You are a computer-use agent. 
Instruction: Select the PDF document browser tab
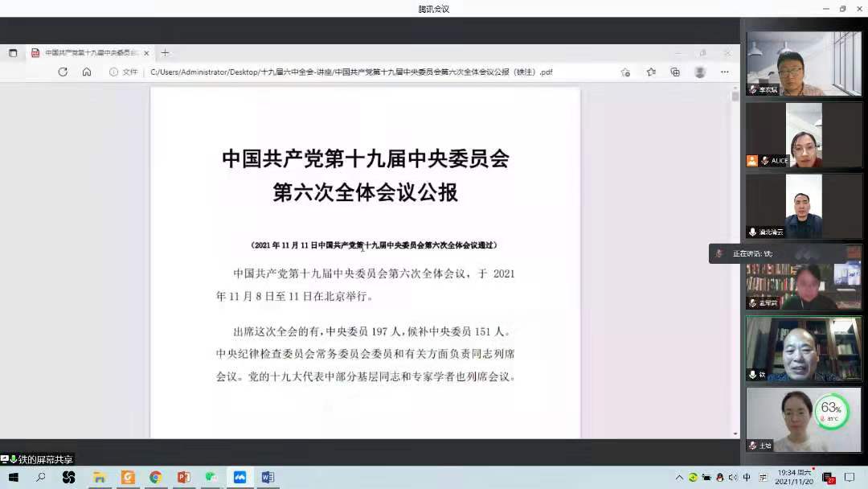point(87,52)
